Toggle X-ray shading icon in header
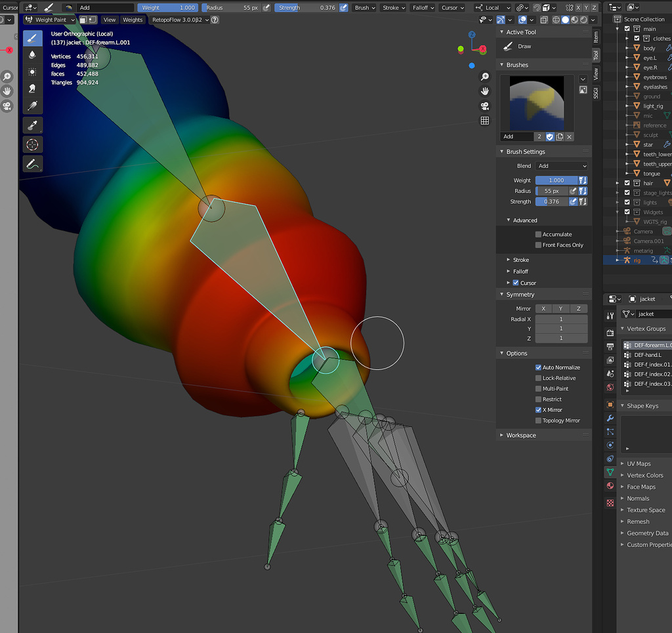Image resolution: width=672 pixels, height=633 pixels. (x=544, y=20)
